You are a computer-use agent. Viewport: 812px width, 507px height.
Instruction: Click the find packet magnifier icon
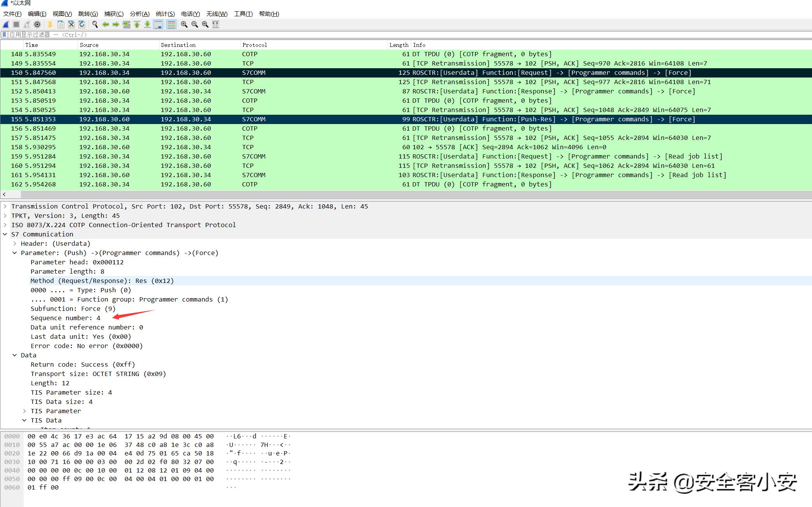95,24
